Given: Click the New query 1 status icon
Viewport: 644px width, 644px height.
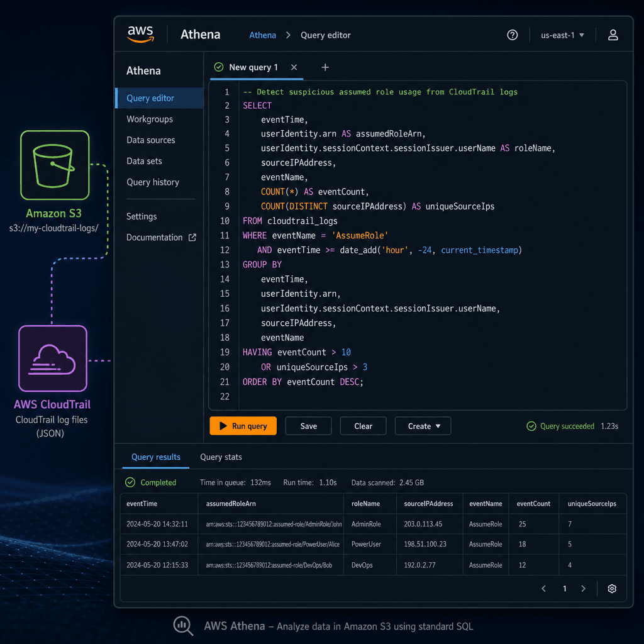Looking at the screenshot, I should pos(219,67).
